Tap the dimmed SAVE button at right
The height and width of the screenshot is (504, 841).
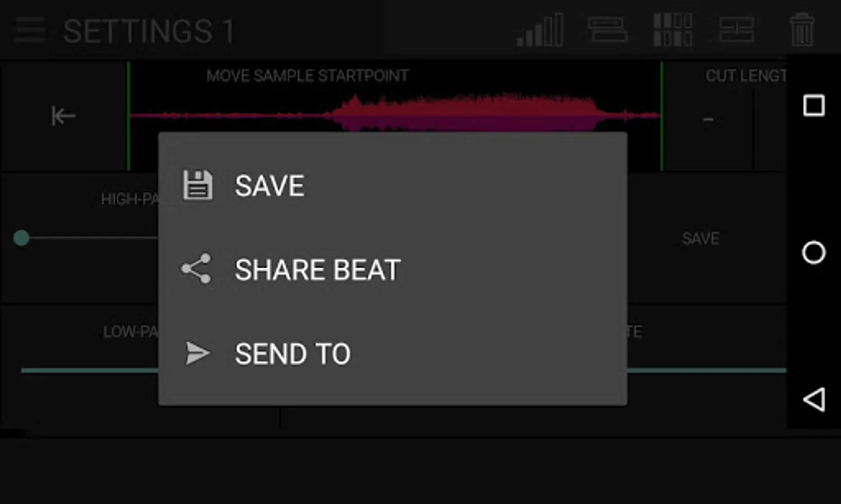(x=700, y=239)
